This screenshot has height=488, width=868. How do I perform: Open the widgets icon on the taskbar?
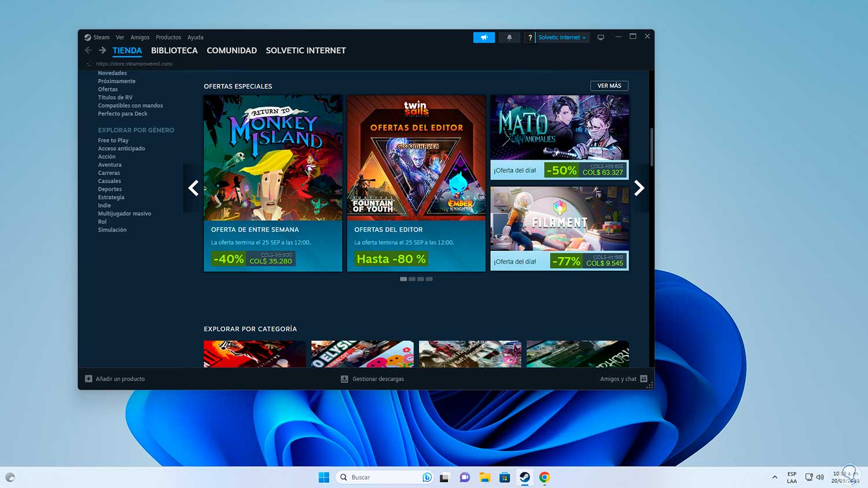coord(10,477)
